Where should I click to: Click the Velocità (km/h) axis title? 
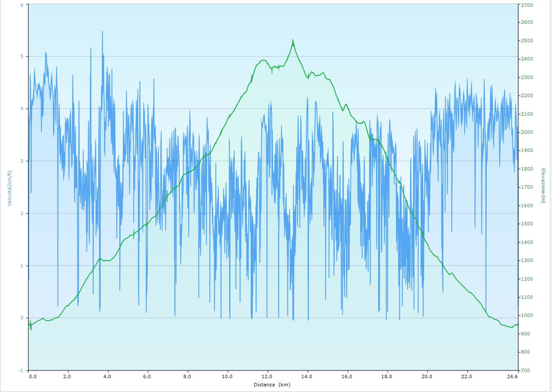point(10,187)
